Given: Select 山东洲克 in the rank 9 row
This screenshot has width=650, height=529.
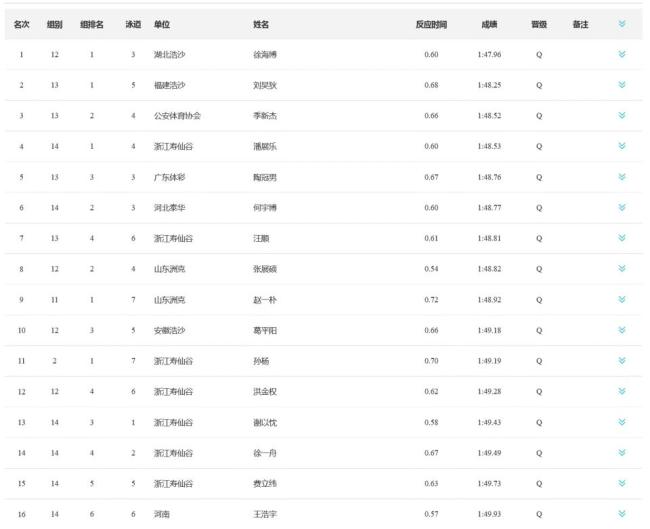Looking at the screenshot, I should 170,299.
